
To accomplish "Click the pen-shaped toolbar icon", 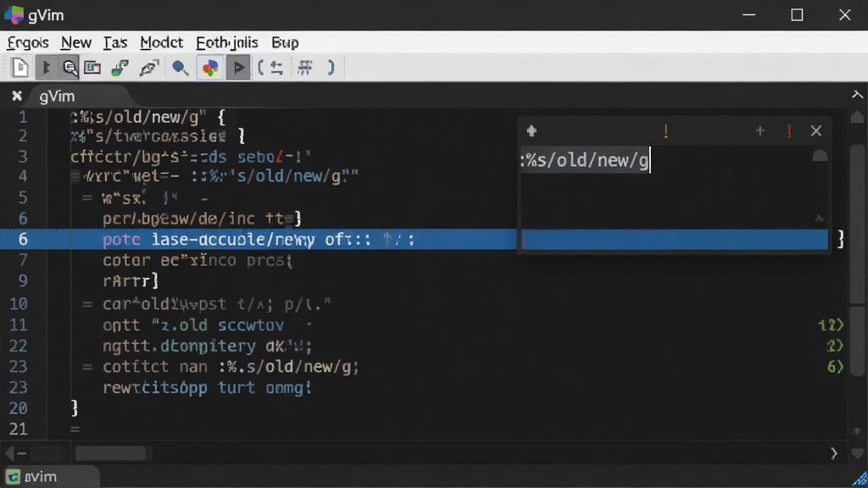I will click(x=149, y=68).
